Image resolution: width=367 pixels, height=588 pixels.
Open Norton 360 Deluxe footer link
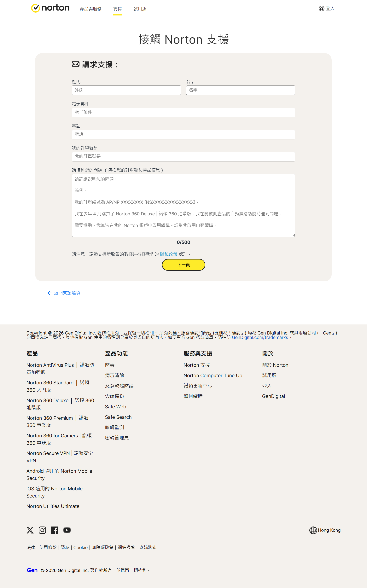click(60, 404)
